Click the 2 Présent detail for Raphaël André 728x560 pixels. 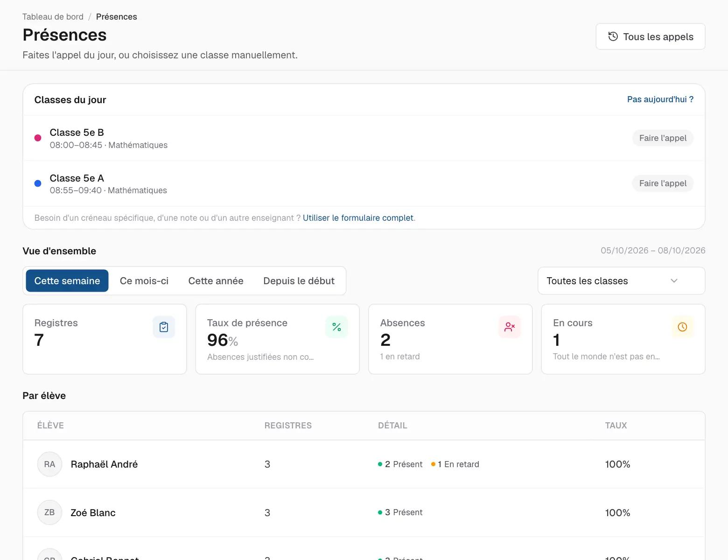coord(400,464)
